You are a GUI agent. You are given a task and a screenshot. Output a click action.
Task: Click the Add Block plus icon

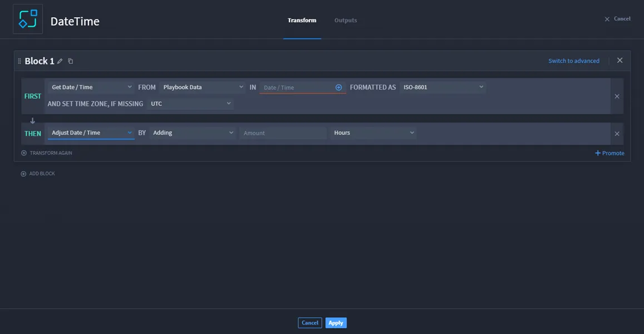pyautogui.click(x=23, y=174)
